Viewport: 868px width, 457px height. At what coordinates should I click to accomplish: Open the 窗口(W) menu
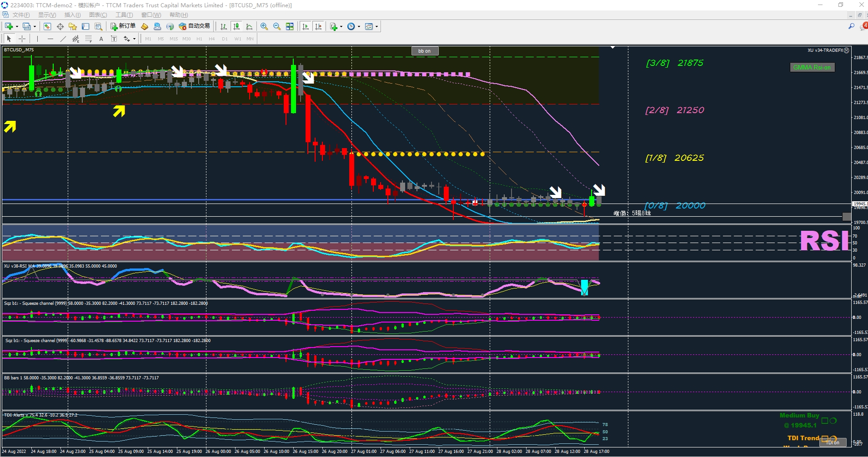(151, 15)
